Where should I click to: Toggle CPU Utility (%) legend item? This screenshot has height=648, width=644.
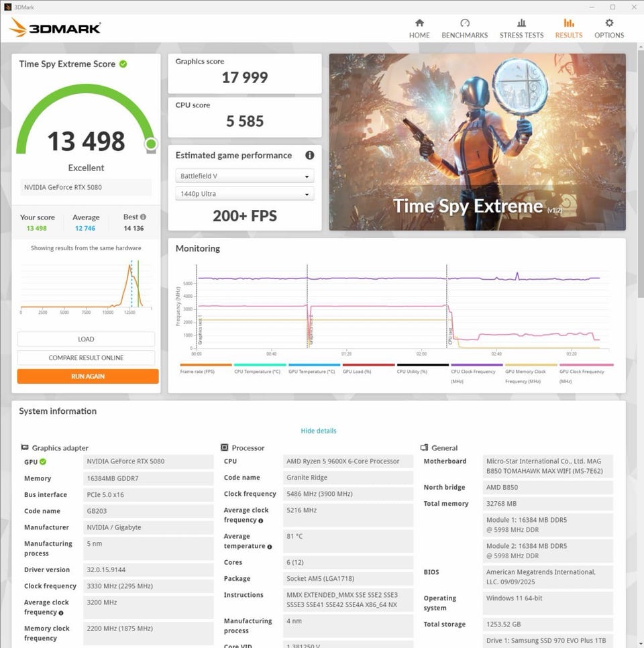[x=423, y=369]
